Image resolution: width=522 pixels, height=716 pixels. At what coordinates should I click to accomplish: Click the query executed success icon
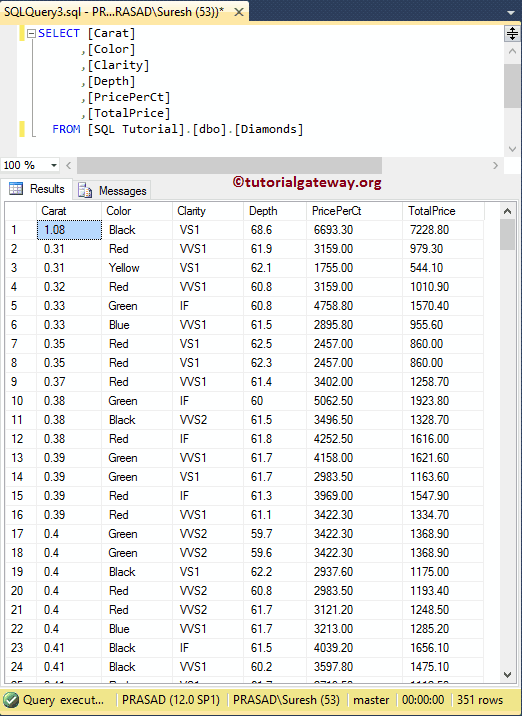click(11, 700)
